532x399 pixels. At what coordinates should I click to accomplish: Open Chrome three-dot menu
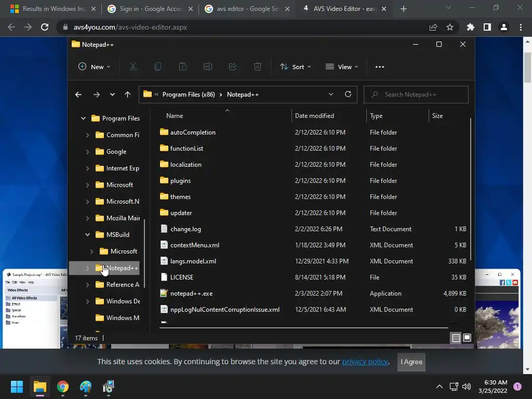click(x=521, y=27)
